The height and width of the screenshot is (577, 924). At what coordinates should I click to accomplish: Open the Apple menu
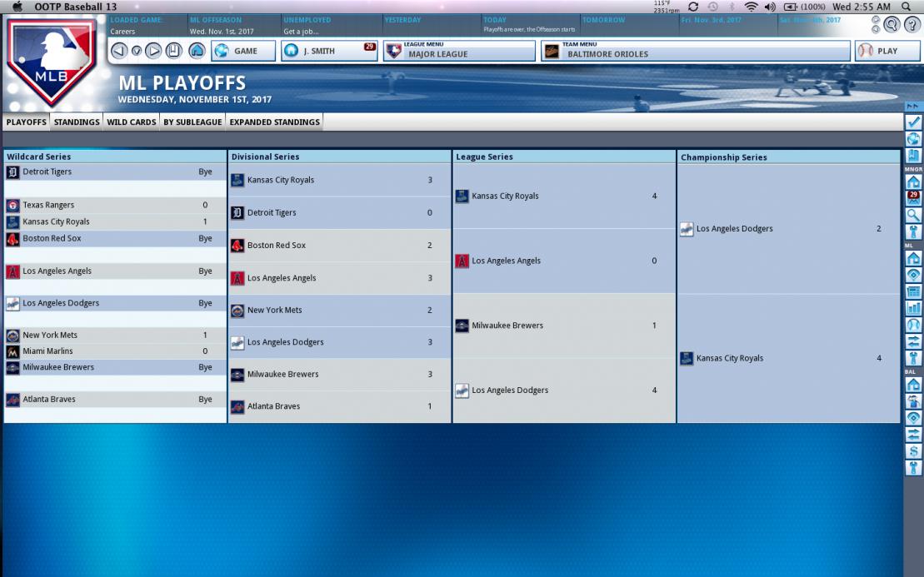17,7
